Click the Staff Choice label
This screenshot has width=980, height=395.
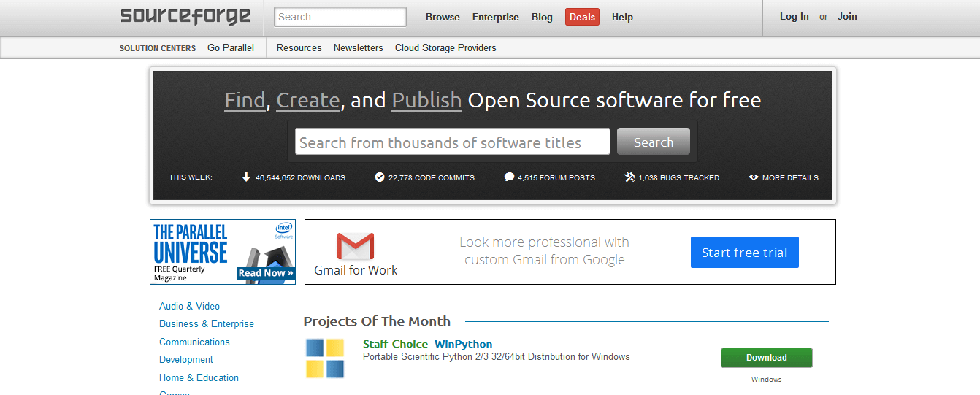click(x=395, y=344)
